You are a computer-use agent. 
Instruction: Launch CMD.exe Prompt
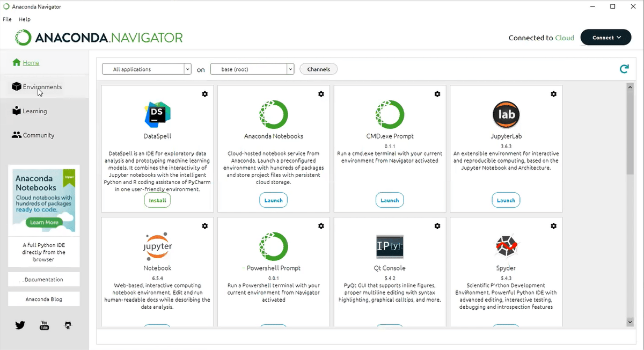tap(390, 200)
